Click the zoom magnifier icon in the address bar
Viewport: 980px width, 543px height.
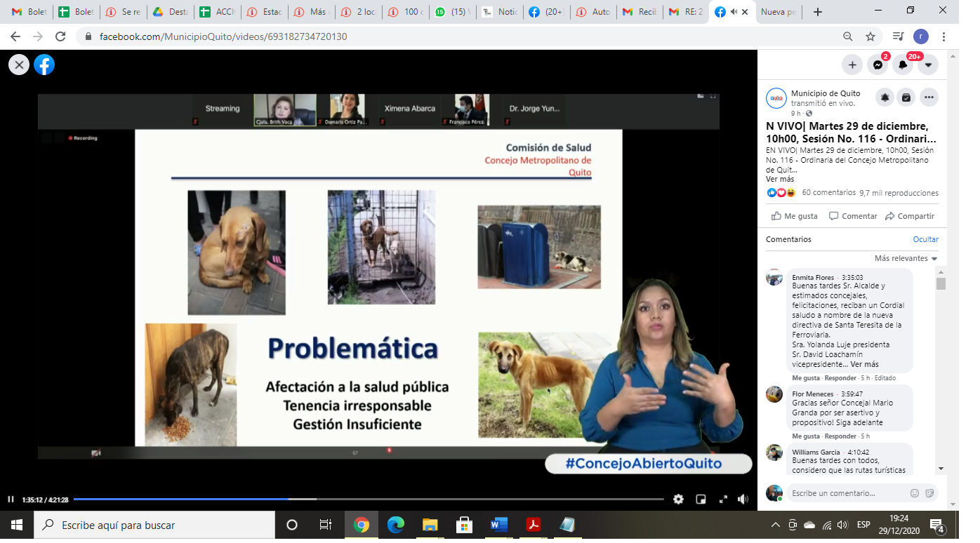pyautogui.click(x=849, y=36)
